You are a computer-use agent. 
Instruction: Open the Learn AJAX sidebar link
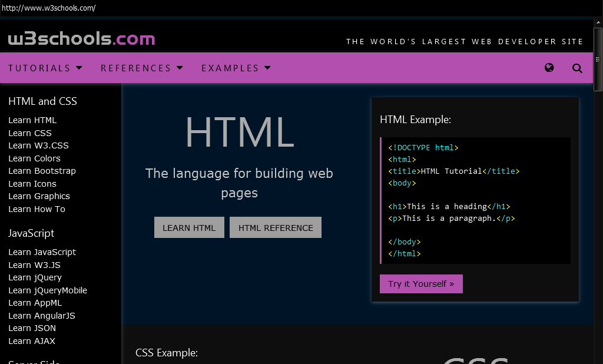pos(32,341)
